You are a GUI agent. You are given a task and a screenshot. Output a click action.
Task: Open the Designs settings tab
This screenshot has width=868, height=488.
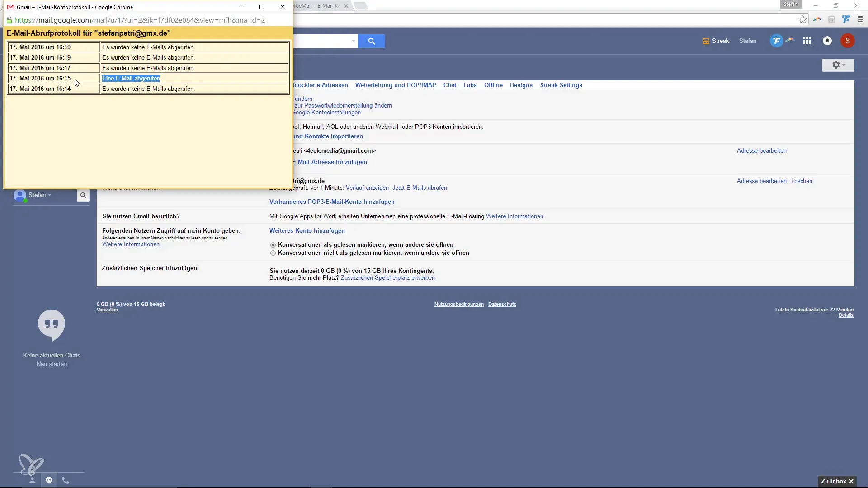click(521, 85)
